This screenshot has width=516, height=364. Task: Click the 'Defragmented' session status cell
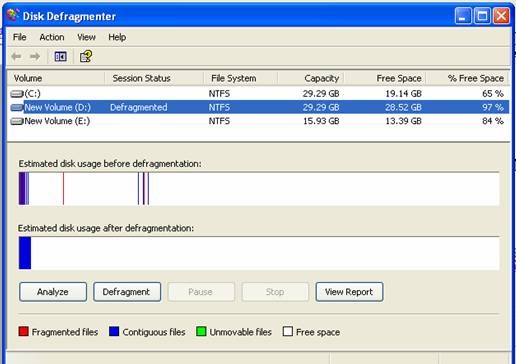tap(139, 107)
